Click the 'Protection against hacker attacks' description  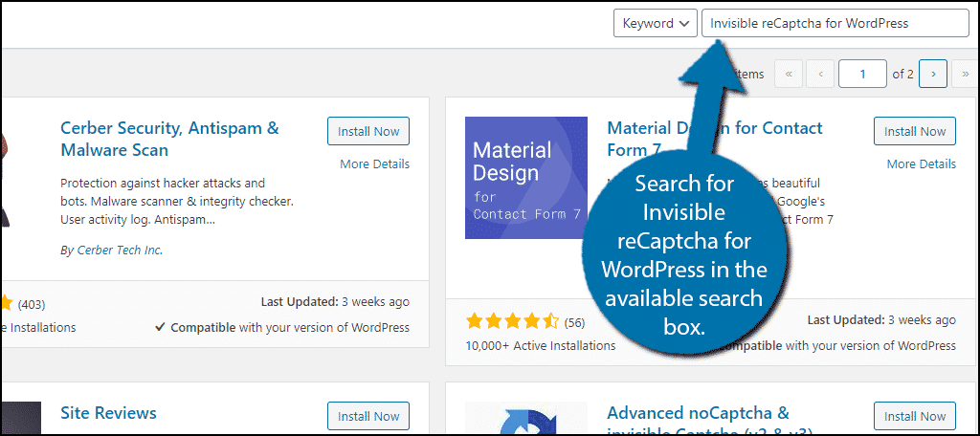(x=177, y=202)
